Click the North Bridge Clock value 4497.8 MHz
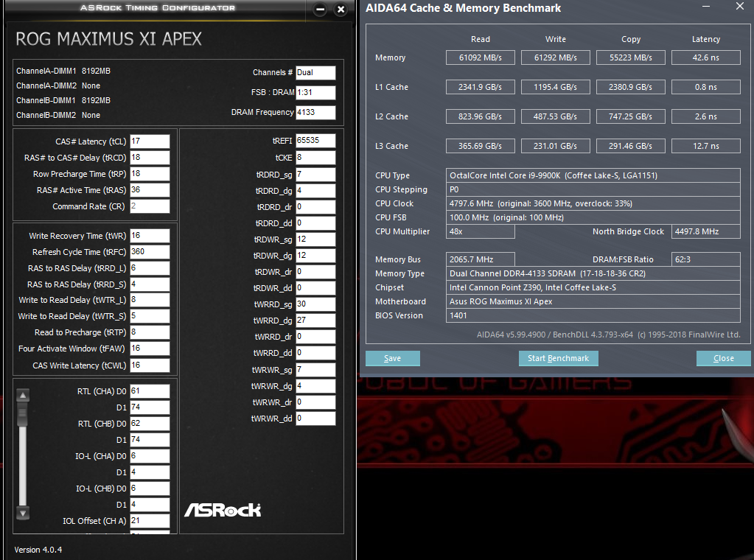Image resolution: width=754 pixels, height=560 pixels. coord(706,231)
